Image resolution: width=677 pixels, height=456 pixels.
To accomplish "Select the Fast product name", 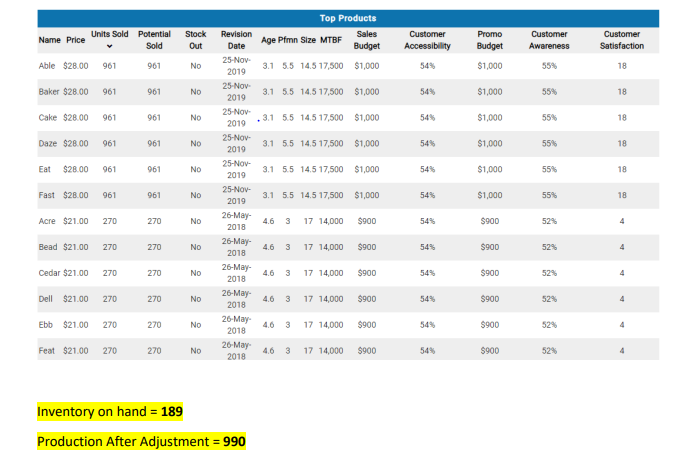I will click(x=47, y=196).
